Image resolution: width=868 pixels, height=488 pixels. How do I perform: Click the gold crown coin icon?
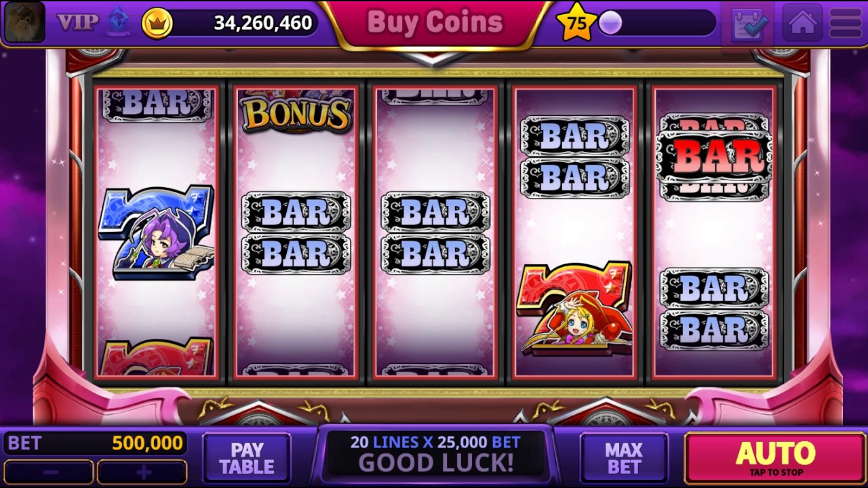157,23
